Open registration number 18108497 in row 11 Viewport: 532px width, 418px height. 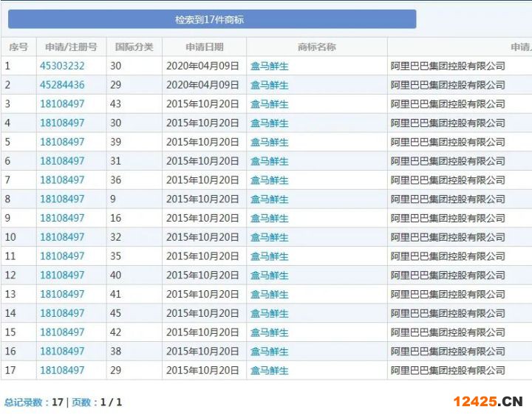(x=62, y=256)
